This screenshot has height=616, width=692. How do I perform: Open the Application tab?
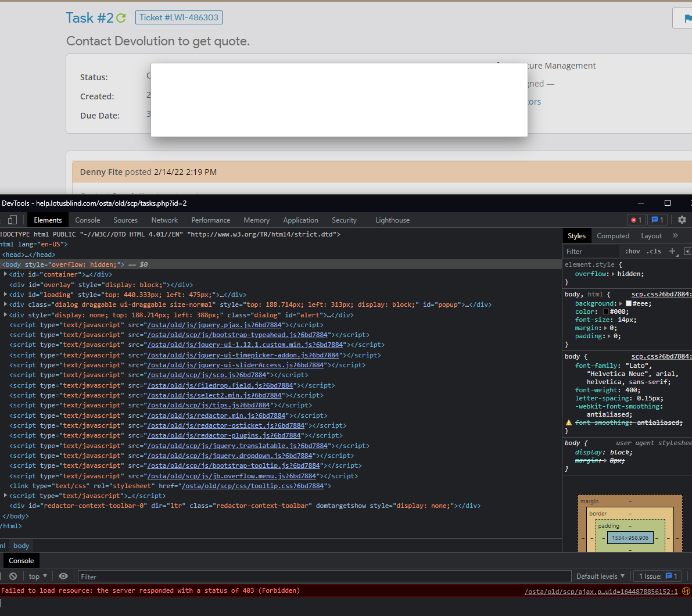pyautogui.click(x=300, y=220)
